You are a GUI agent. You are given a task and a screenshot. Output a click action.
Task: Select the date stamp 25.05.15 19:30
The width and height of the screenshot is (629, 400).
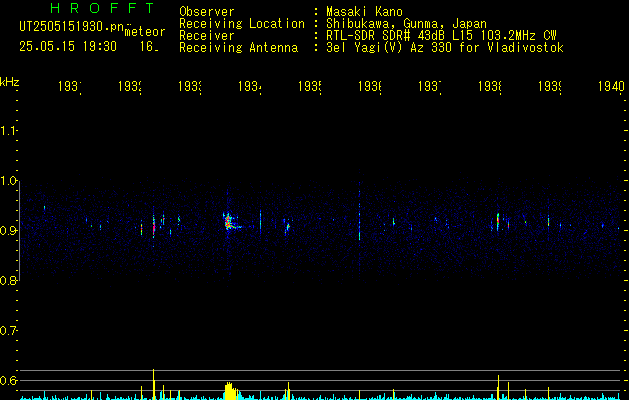[x=68, y=47]
